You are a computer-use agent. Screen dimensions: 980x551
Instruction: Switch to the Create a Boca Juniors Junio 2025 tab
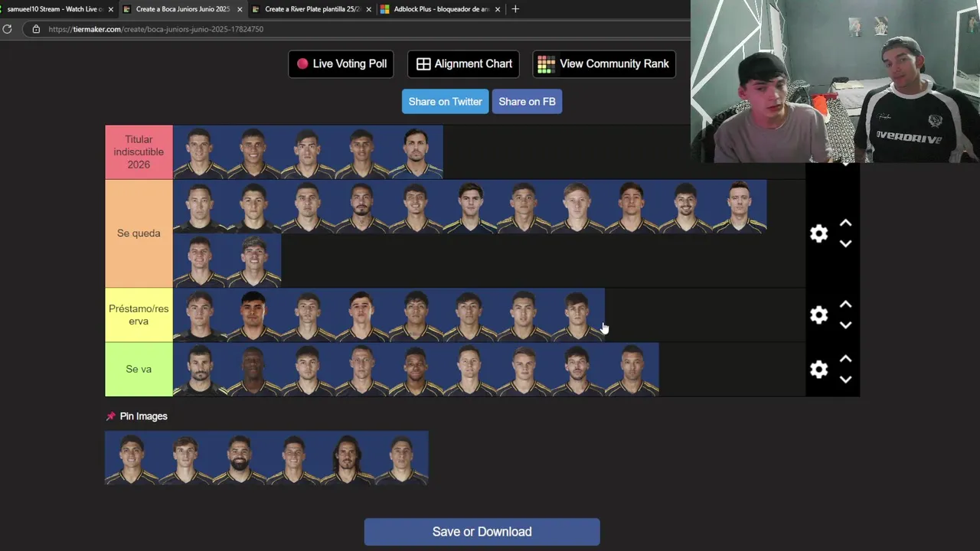182,9
